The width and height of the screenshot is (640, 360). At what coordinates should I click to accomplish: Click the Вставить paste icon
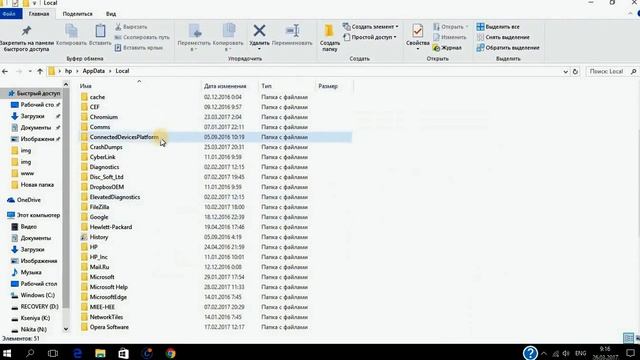click(x=100, y=31)
